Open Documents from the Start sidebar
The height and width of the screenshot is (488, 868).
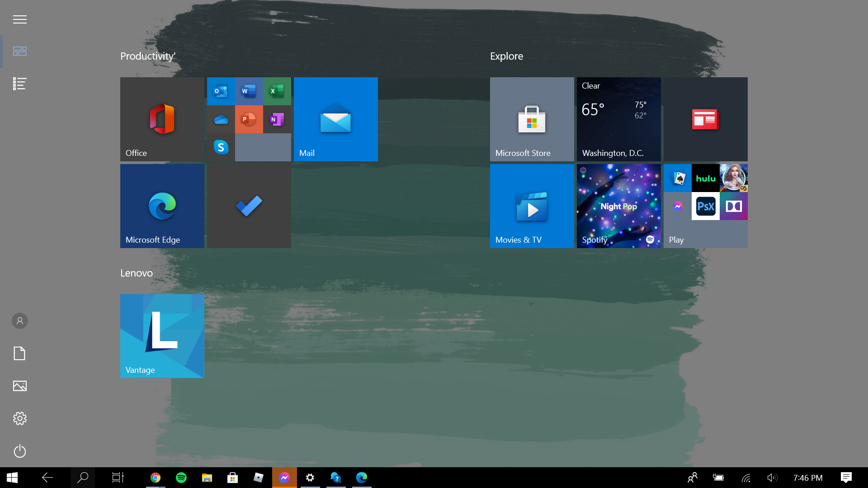pyautogui.click(x=19, y=353)
